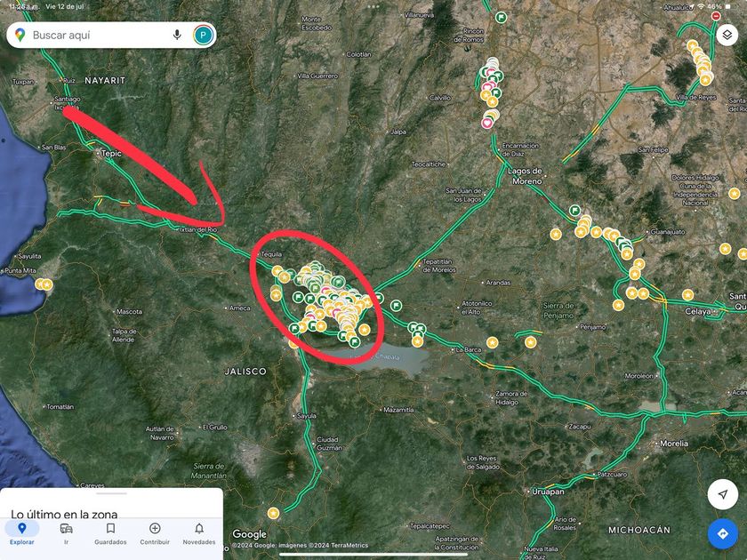This screenshot has width=747, height=560.
Task: Click the MICHOACÁN state label
Action: pos(639,530)
